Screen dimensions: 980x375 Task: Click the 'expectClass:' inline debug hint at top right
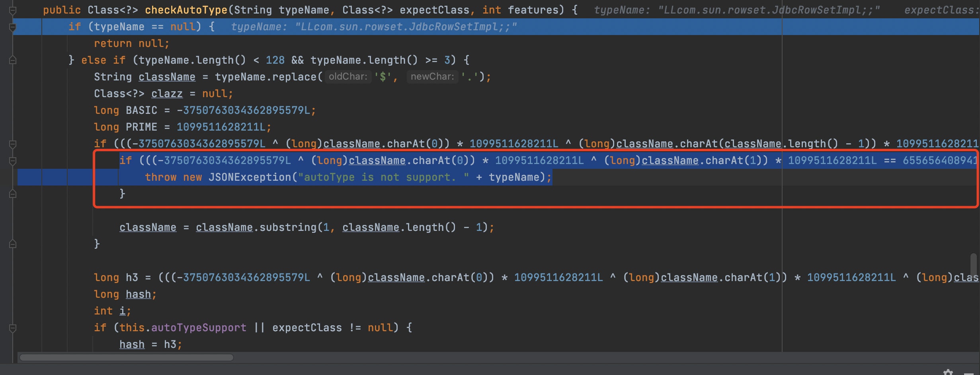coord(941,10)
